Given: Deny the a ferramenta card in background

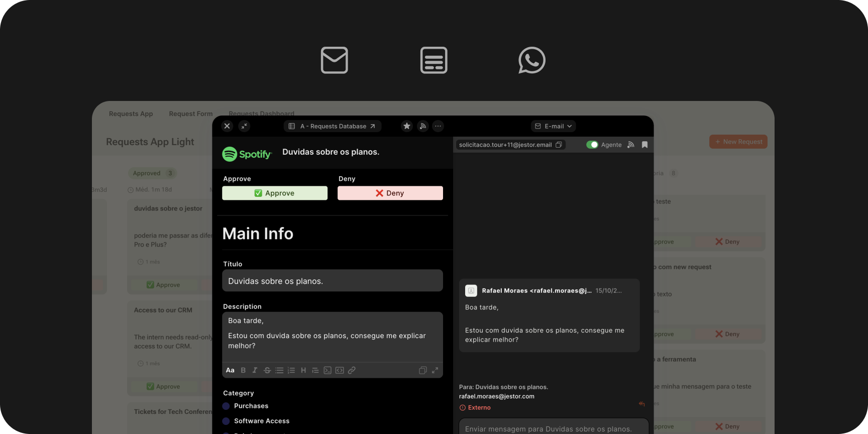Looking at the screenshot, I should 727,426.
